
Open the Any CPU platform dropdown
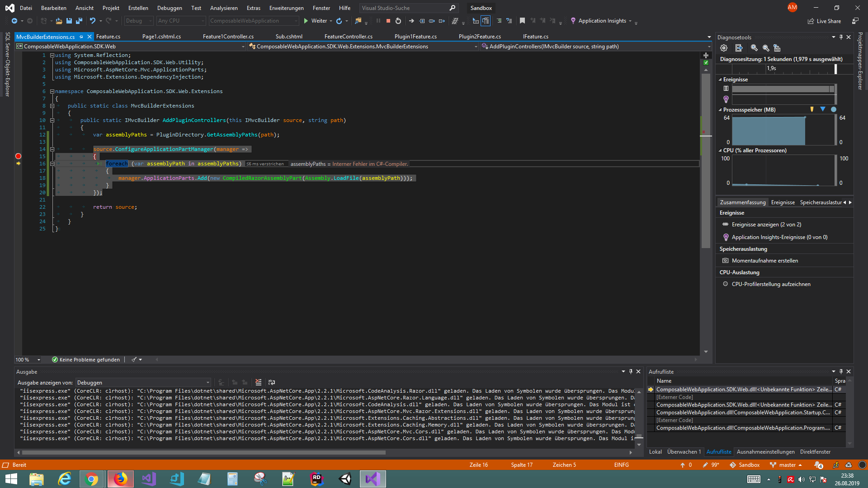click(x=203, y=21)
